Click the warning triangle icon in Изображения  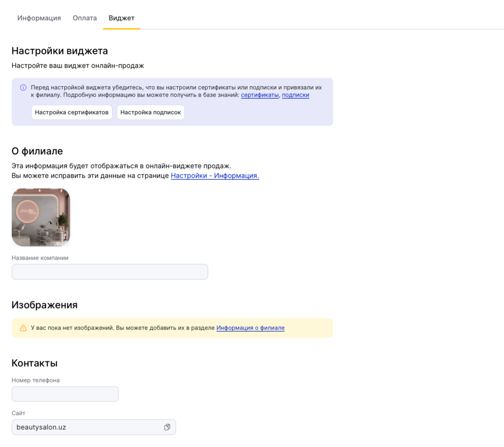(x=23, y=328)
